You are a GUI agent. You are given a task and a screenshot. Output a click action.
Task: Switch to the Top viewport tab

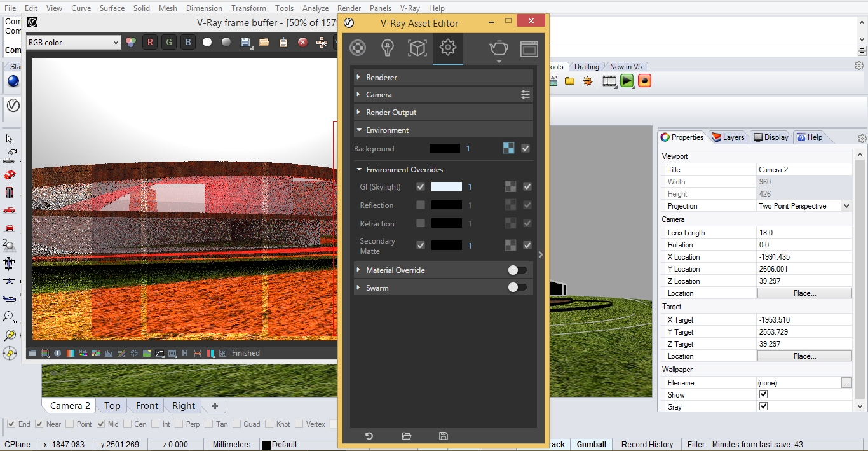click(112, 406)
